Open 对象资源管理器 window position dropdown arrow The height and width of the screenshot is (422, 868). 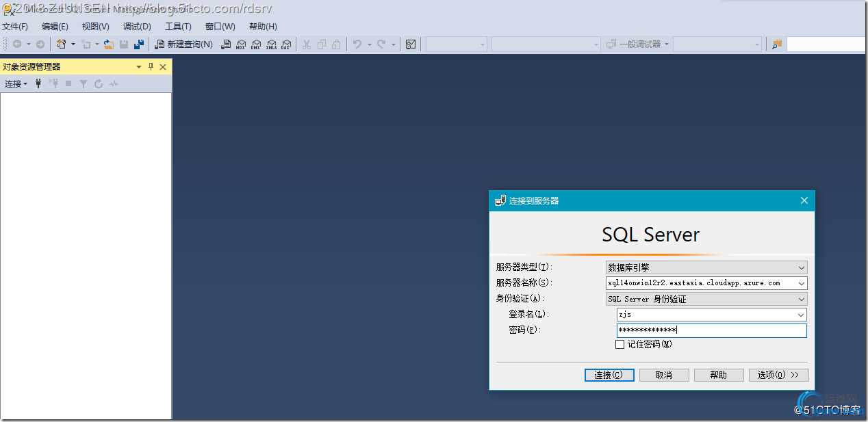point(139,67)
